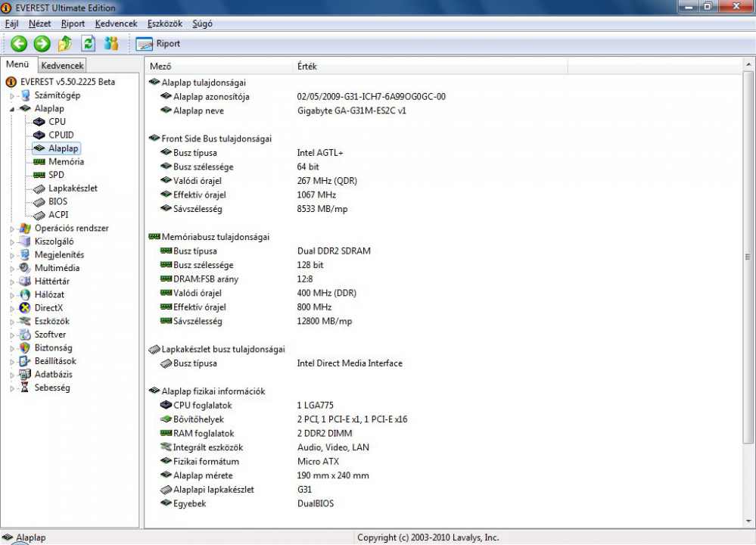Click the DirectX icon in tree
Viewport: 756px width, 545px height.
coord(25,308)
